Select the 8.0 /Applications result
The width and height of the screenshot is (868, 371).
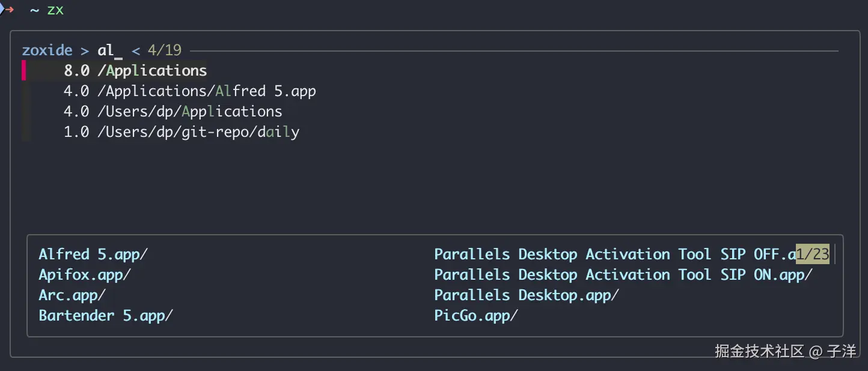(x=135, y=71)
